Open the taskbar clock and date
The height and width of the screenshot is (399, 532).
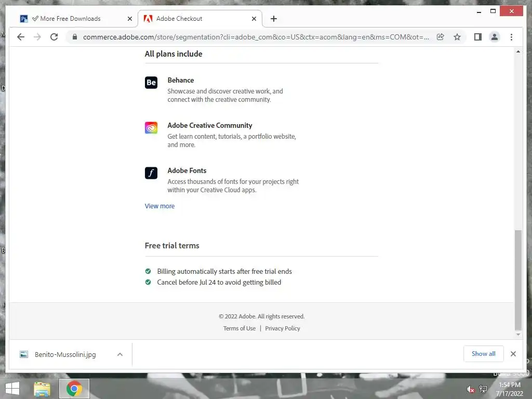[x=510, y=389]
